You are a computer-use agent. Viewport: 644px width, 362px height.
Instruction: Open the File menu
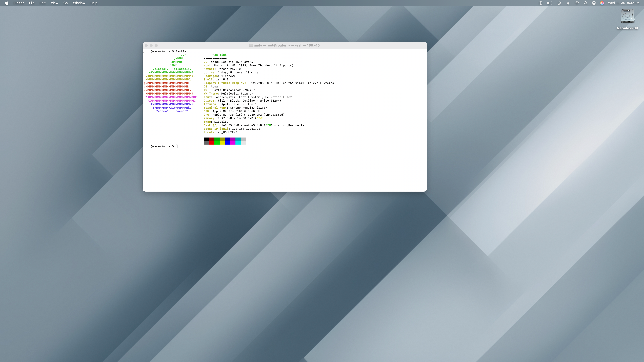click(x=32, y=3)
